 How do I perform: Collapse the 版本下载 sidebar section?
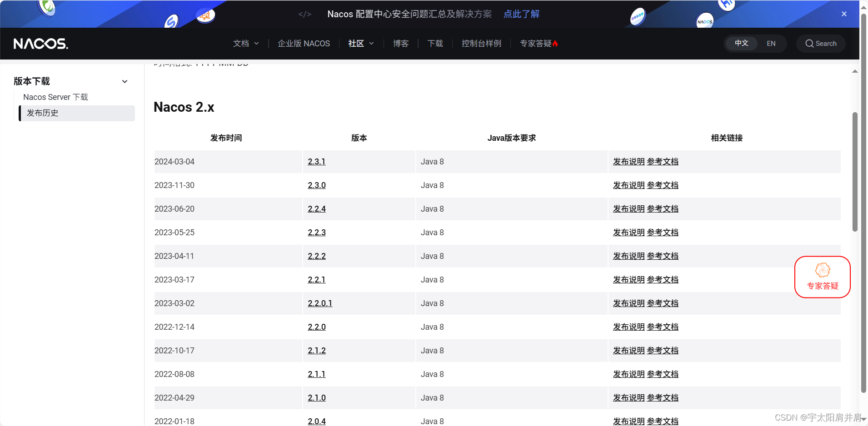point(125,82)
